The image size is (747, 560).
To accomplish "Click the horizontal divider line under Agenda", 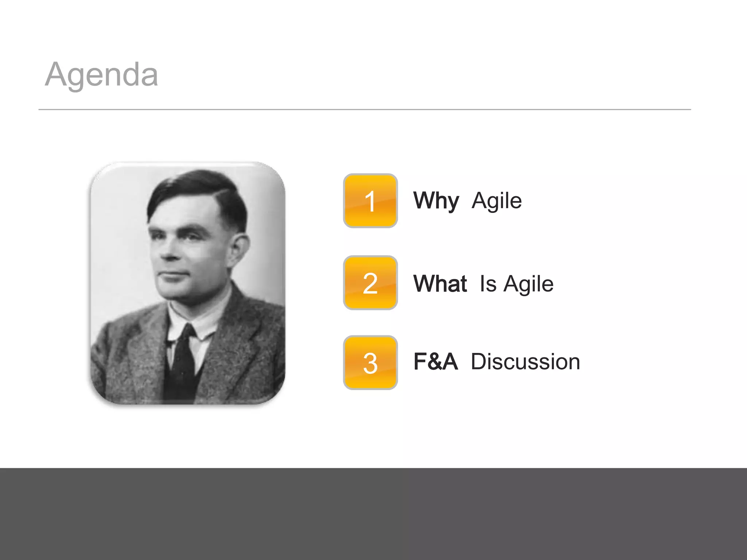I will pyautogui.click(x=365, y=109).
